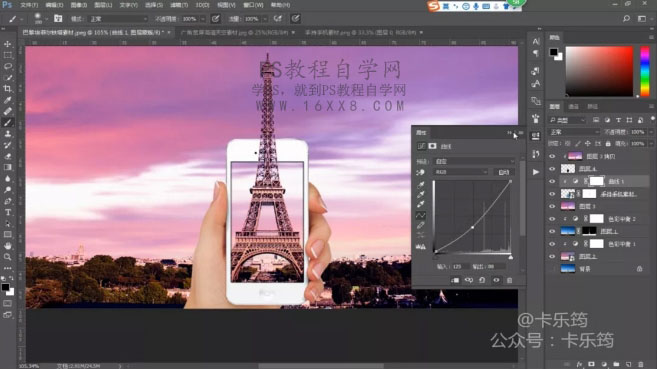Click the clip to layer icon in Properties
This screenshot has height=369, width=657.
[455, 280]
